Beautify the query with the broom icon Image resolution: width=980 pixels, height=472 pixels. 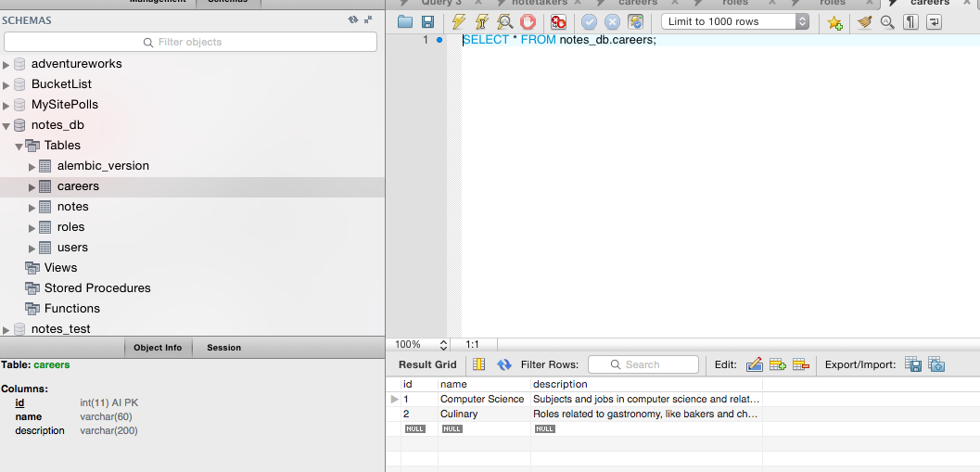point(865,22)
